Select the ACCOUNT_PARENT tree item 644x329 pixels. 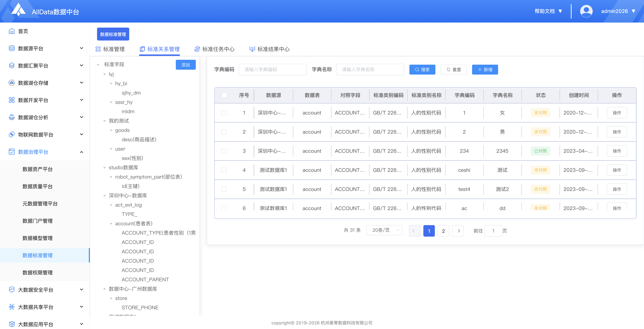[145, 280]
